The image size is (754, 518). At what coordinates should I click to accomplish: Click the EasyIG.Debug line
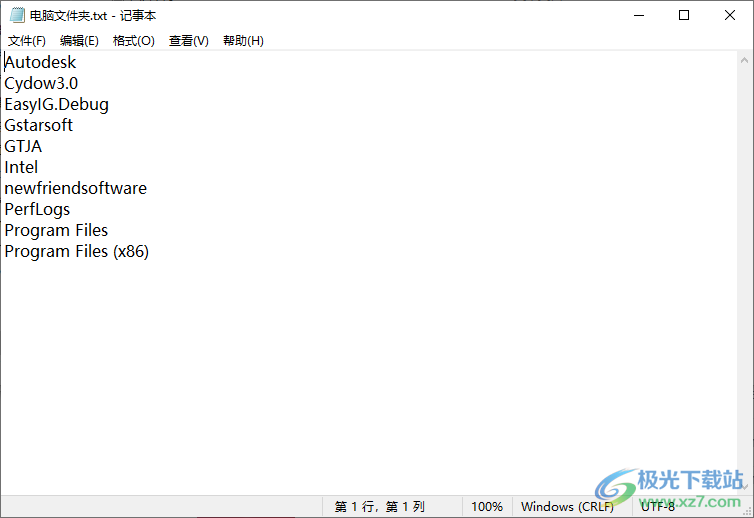pyautogui.click(x=57, y=105)
